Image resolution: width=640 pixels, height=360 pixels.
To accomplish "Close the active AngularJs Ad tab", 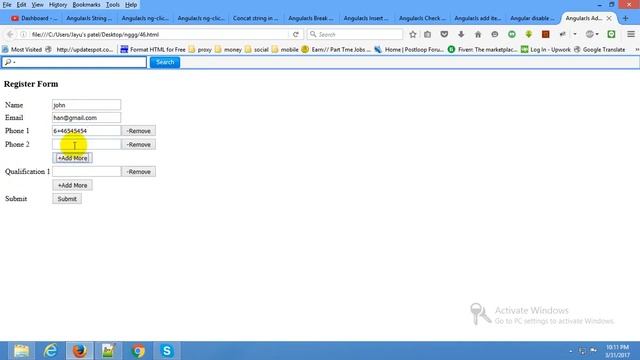I will pyautogui.click(x=609, y=18).
